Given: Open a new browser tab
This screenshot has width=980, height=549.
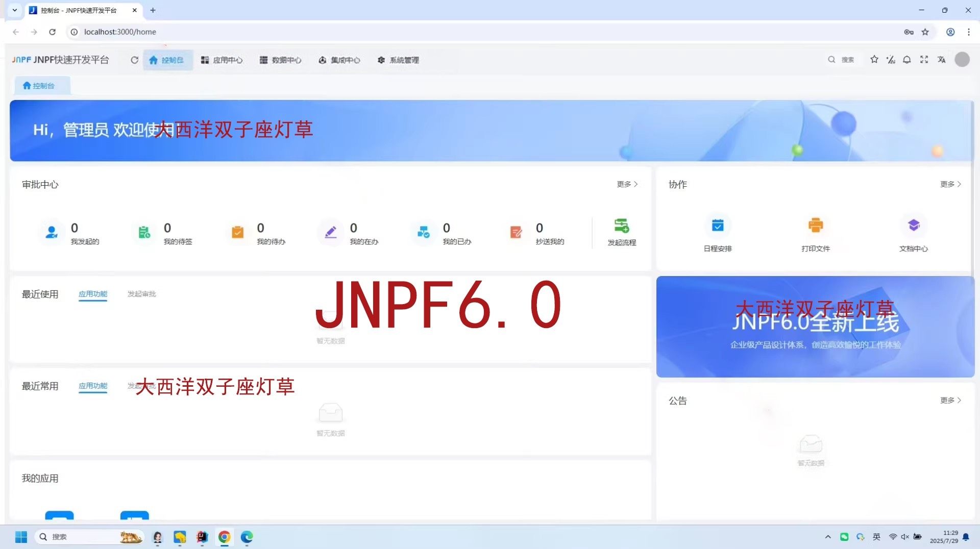Looking at the screenshot, I should (x=153, y=10).
